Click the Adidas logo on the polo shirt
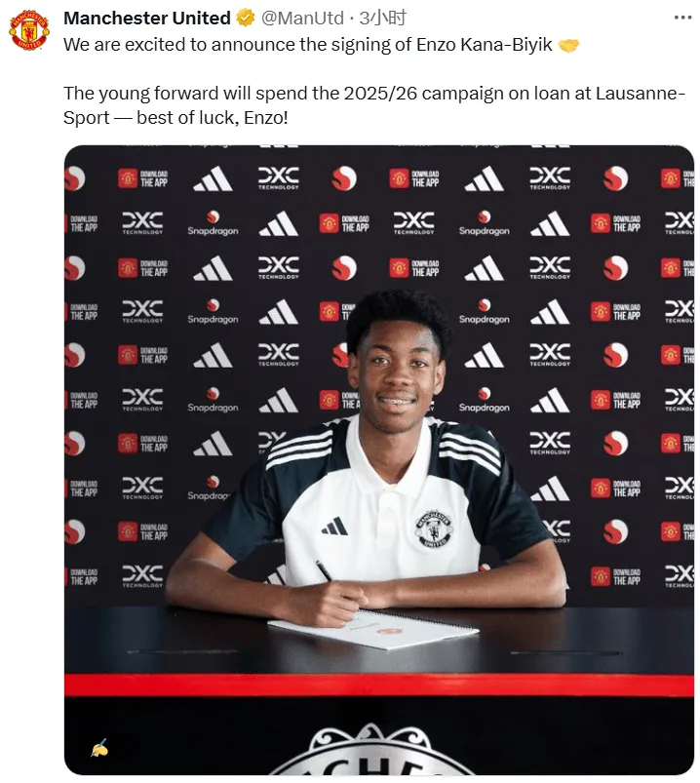Image resolution: width=700 pixels, height=783 pixels. (x=334, y=526)
